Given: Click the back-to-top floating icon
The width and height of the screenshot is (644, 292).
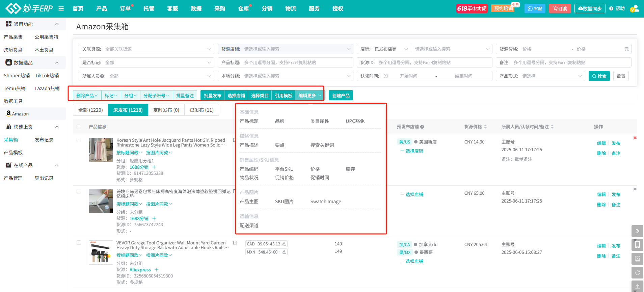Looking at the screenshot, I should [637, 286].
